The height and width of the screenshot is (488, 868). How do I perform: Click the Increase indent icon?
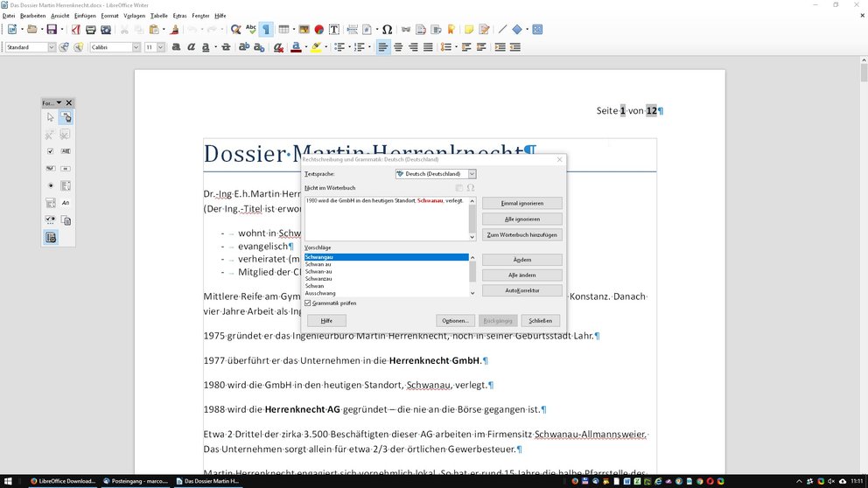point(500,47)
